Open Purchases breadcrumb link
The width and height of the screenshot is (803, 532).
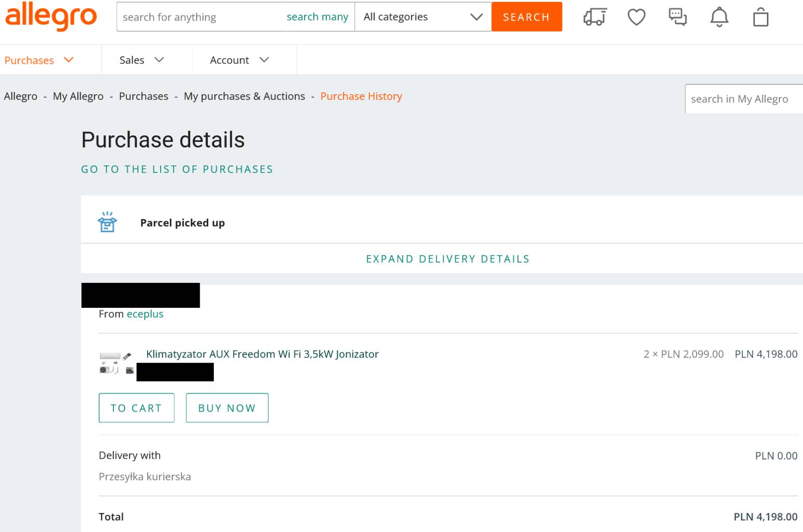click(x=144, y=96)
